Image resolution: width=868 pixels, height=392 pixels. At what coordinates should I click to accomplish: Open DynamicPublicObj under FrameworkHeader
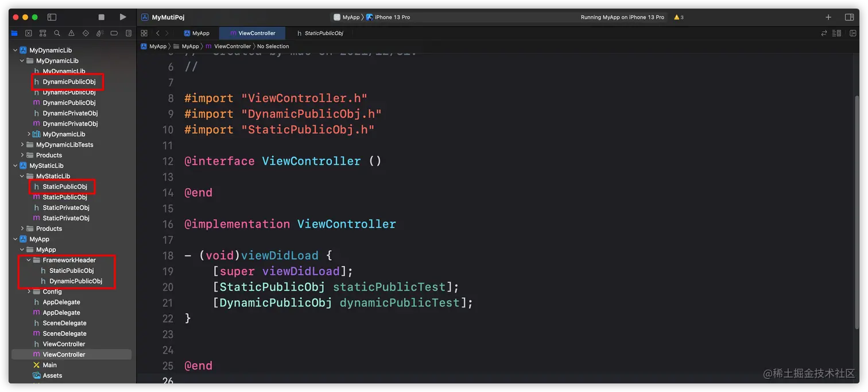coord(71,281)
